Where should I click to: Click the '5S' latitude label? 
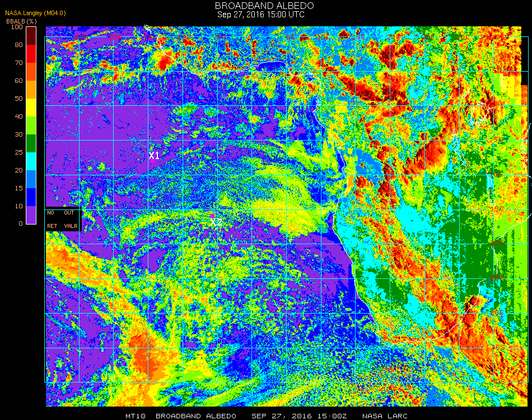pos(498,139)
